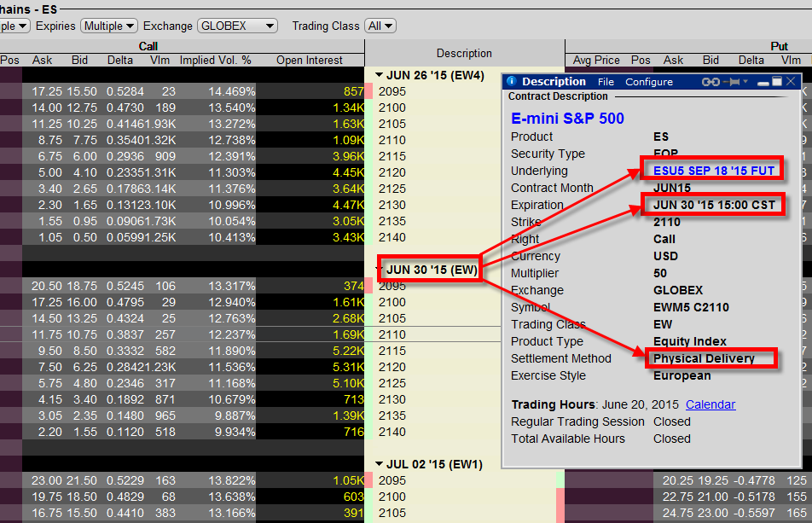Viewport: 812px width, 523px height.
Task: Maximize the Description window
Action: coord(775,82)
